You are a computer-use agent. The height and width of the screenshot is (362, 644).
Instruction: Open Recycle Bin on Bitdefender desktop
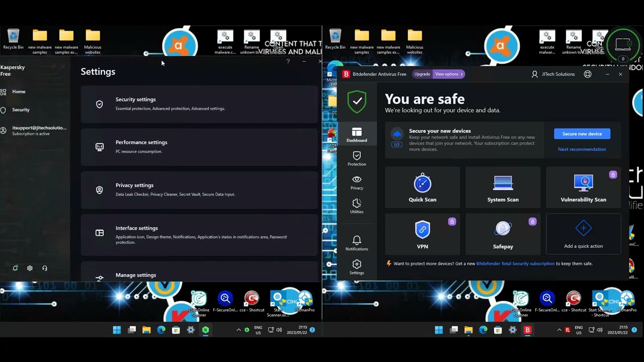pos(335,40)
